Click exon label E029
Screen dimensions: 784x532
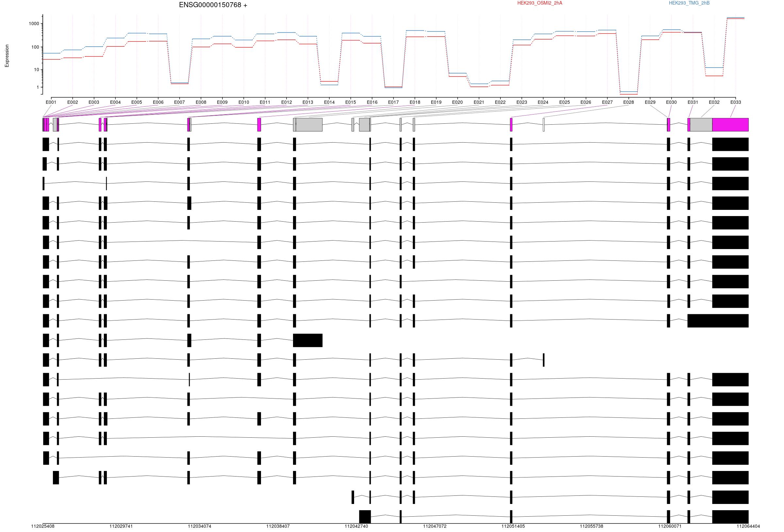tap(650, 102)
